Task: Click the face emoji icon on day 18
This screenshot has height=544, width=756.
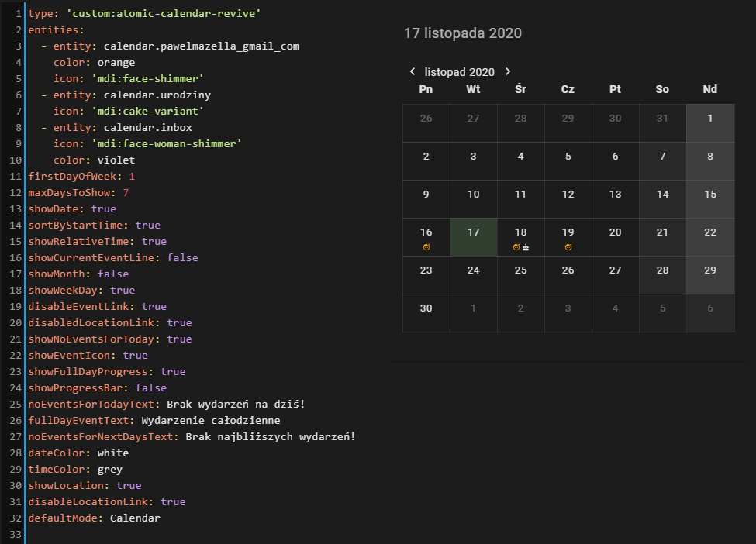Action: pyautogui.click(x=516, y=246)
